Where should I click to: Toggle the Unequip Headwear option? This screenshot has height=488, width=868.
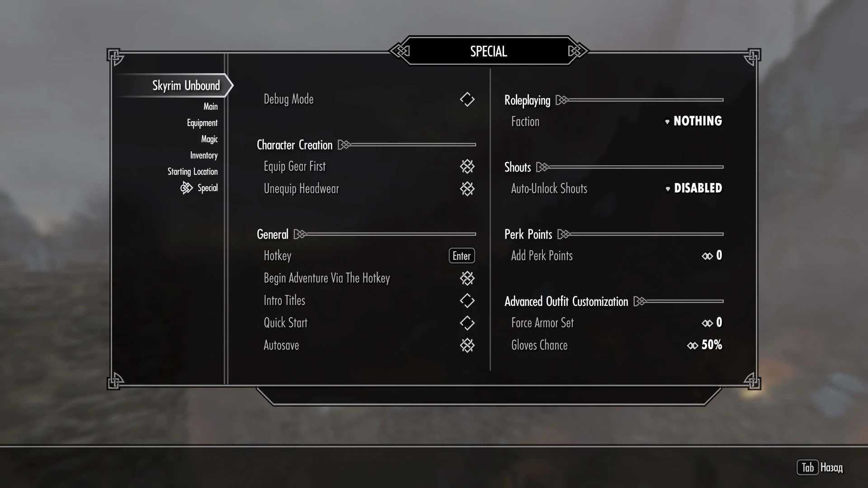tap(467, 188)
